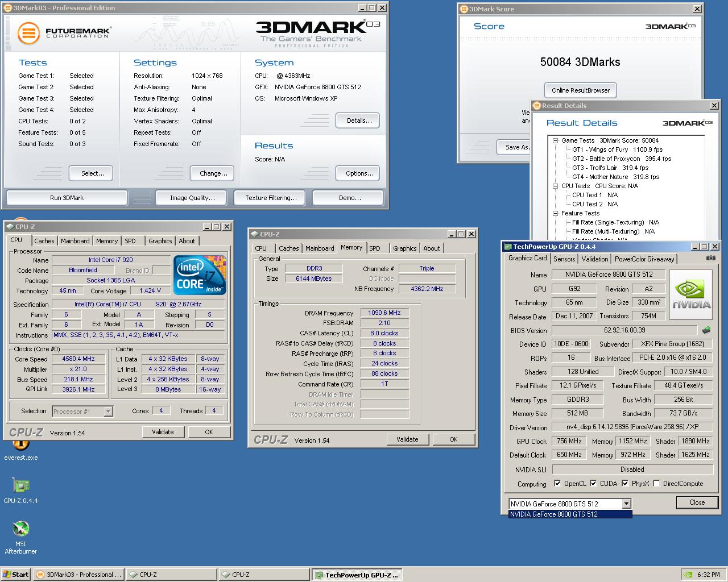The image size is (728, 582).
Task: Click the NVIDIA system tray icon
Action: click(687, 575)
